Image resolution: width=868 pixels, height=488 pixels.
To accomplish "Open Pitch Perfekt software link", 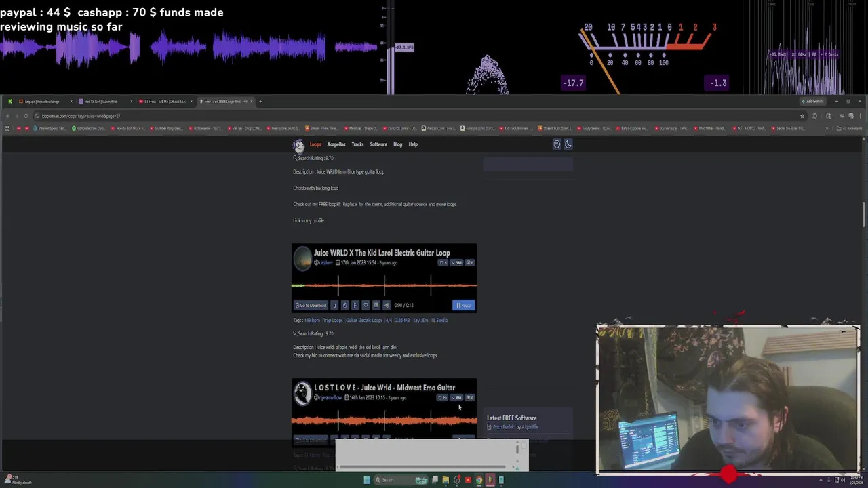I will (504, 427).
